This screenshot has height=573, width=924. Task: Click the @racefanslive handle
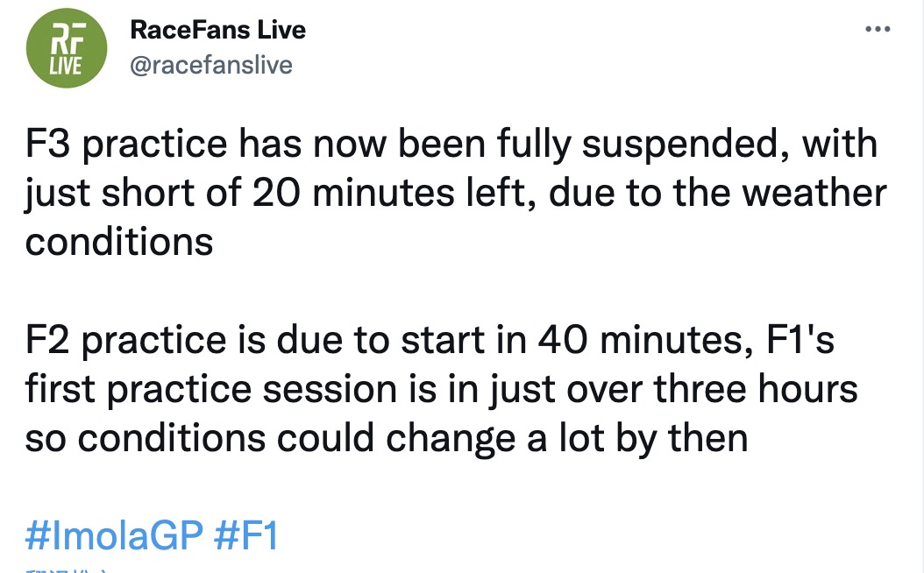[210, 66]
